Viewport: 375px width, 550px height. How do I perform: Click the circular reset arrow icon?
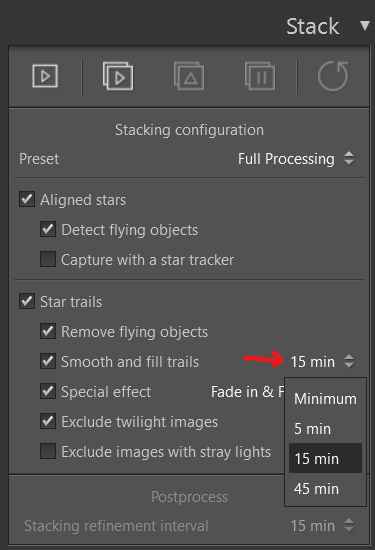point(333,76)
